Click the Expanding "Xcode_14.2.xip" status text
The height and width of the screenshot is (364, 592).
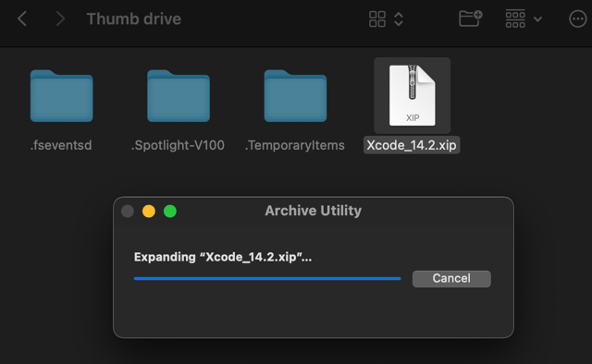pyautogui.click(x=223, y=257)
